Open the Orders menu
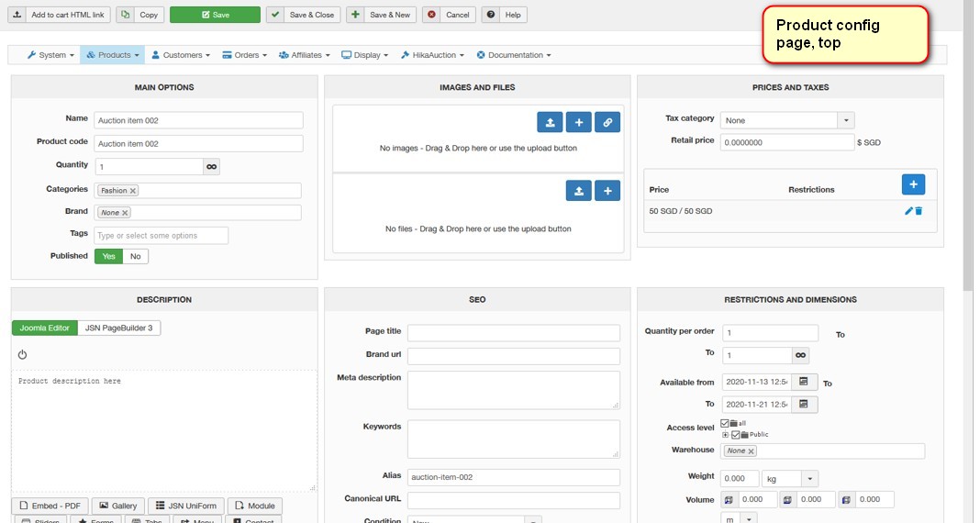Viewport: 980px width, 523px height. coord(244,55)
